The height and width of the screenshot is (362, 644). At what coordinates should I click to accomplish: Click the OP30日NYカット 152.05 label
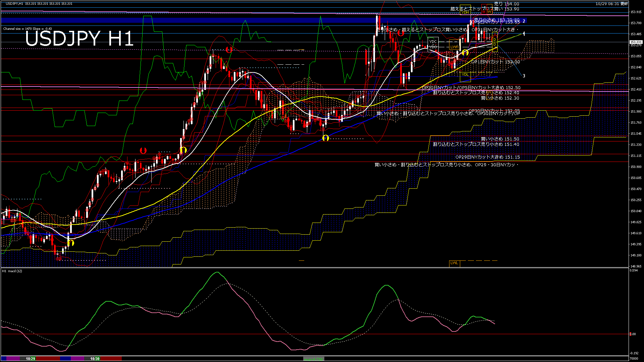click(x=494, y=111)
